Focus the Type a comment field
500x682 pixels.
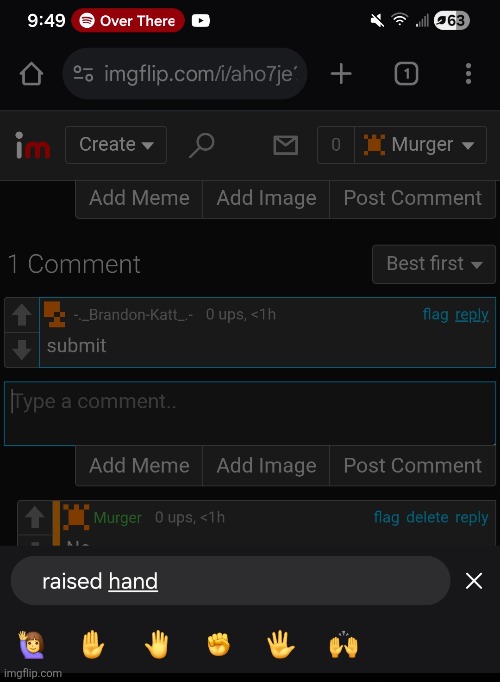click(x=250, y=413)
